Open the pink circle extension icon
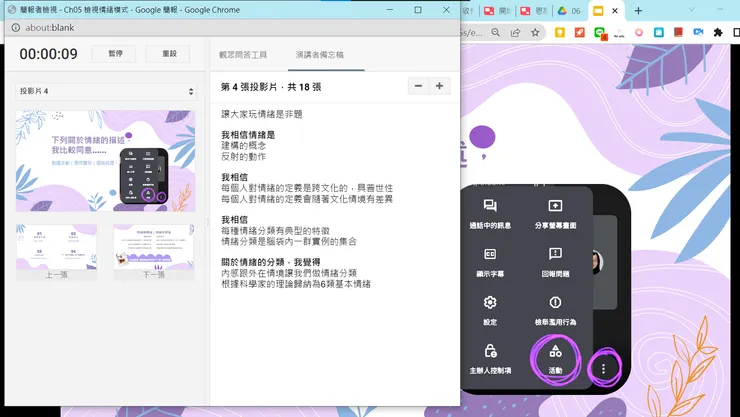The image size is (740, 417). pos(639,32)
